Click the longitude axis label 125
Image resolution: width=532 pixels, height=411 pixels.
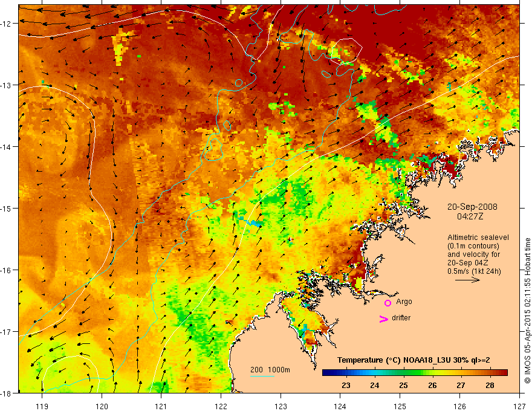pyautogui.click(x=400, y=406)
